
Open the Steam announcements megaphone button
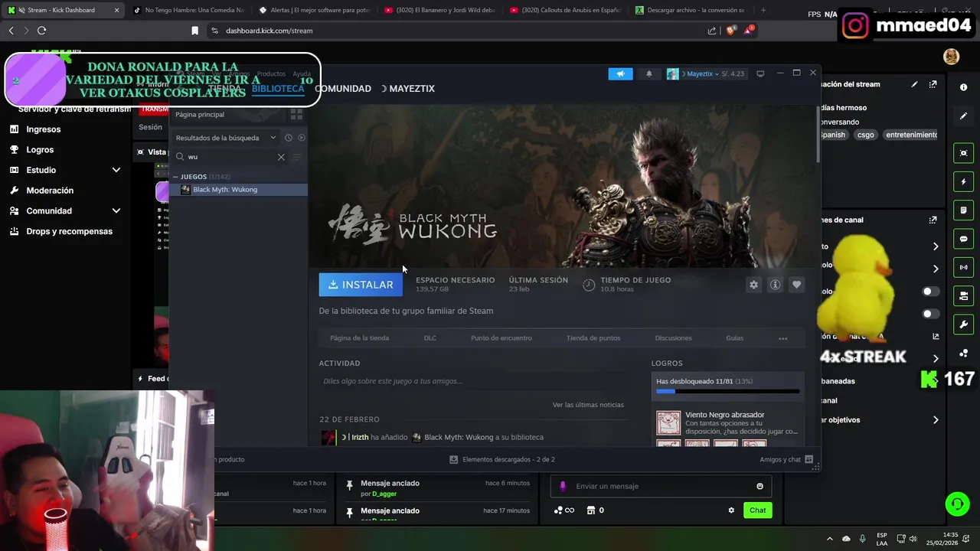click(620, 73)
